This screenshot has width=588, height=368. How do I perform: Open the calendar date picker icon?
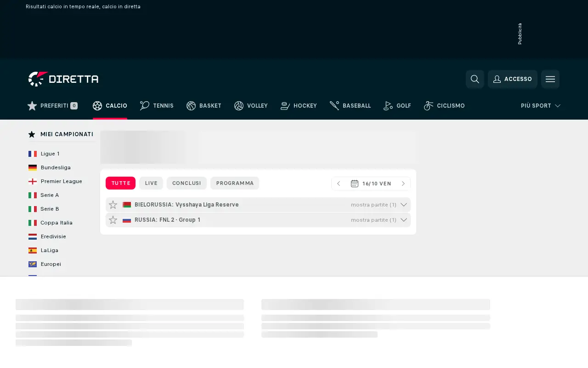coord(355,184)
